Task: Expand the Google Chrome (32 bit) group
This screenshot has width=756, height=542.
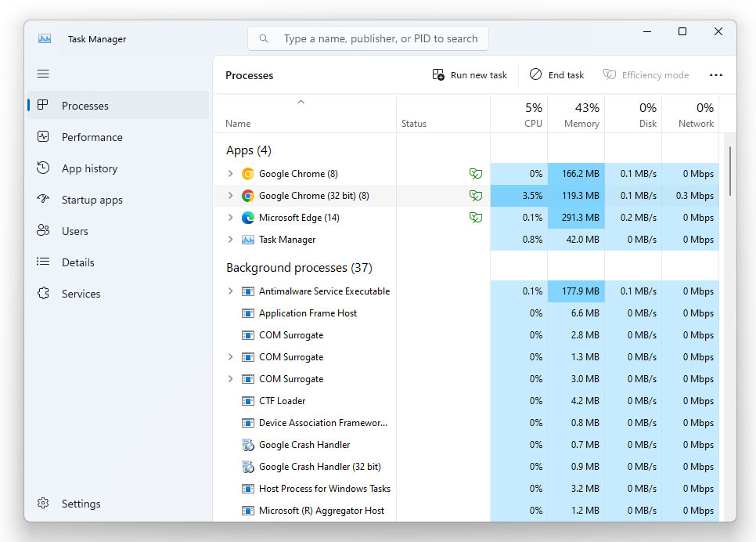Action: 230,196
